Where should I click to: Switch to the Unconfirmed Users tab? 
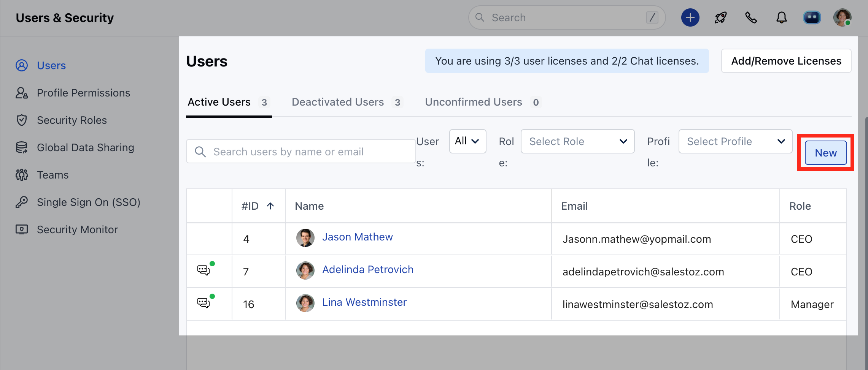click(474, 102)
